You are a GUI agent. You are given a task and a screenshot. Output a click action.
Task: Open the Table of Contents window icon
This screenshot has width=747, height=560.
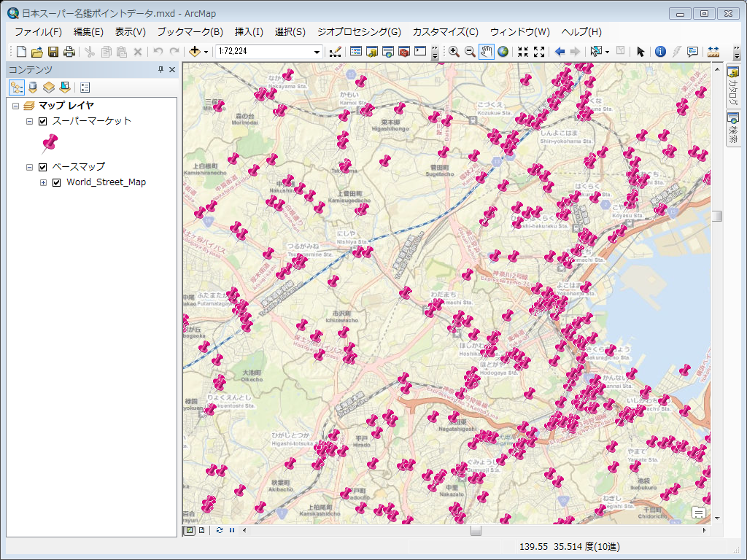356,52
